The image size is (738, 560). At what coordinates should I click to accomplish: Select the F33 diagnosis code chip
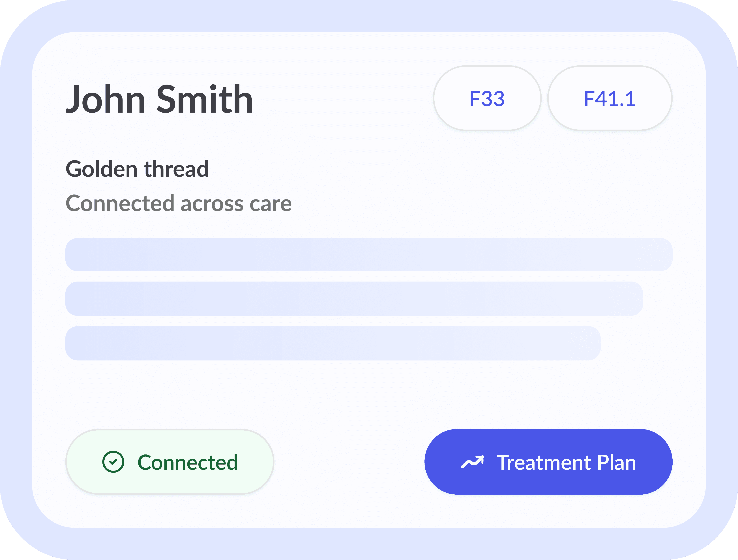(487, 98)
